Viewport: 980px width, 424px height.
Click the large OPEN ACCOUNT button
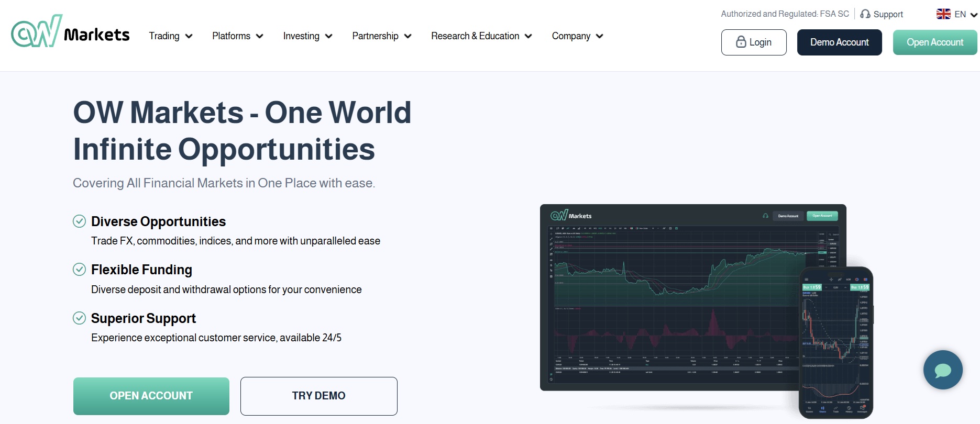point(151,396)
